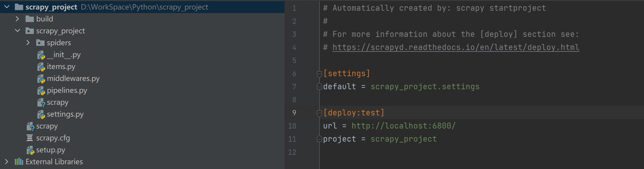Open middlewares.py from project tree
This screenshot has height=169, width=644.
coord(73,79)
